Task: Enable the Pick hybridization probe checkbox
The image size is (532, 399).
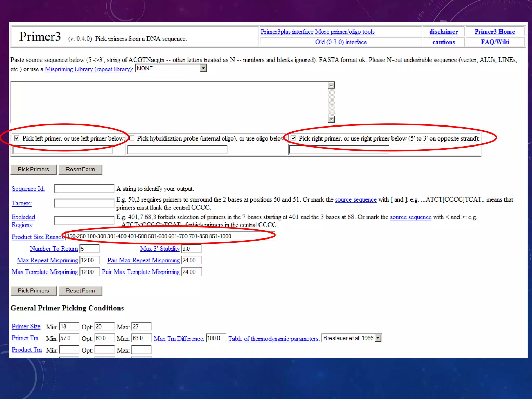Action: point(132,138)
